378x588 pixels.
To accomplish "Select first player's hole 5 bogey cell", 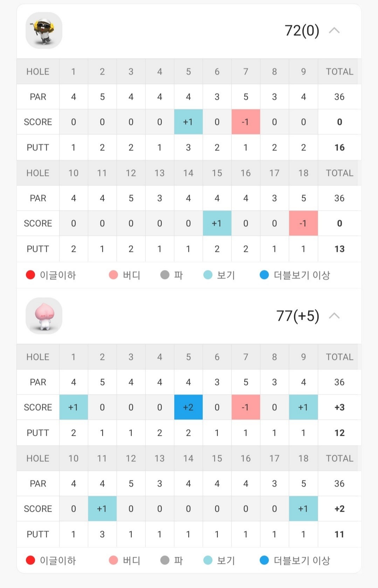I will 188,122.
